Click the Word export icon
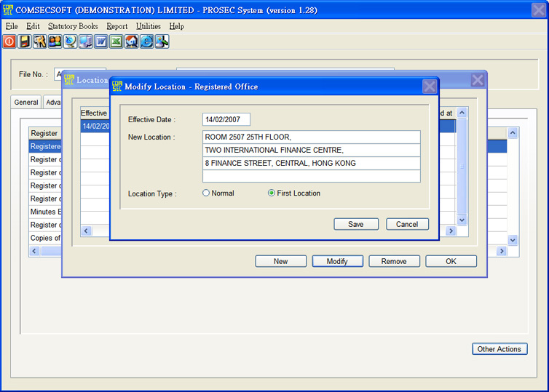The image size is (549, 392). click(x=101, y=41)
